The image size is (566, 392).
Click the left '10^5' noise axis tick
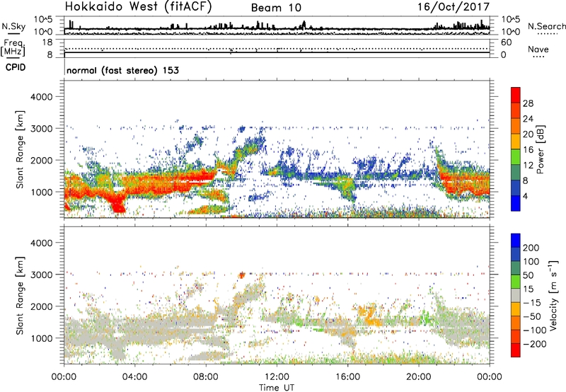coord(43,20)
